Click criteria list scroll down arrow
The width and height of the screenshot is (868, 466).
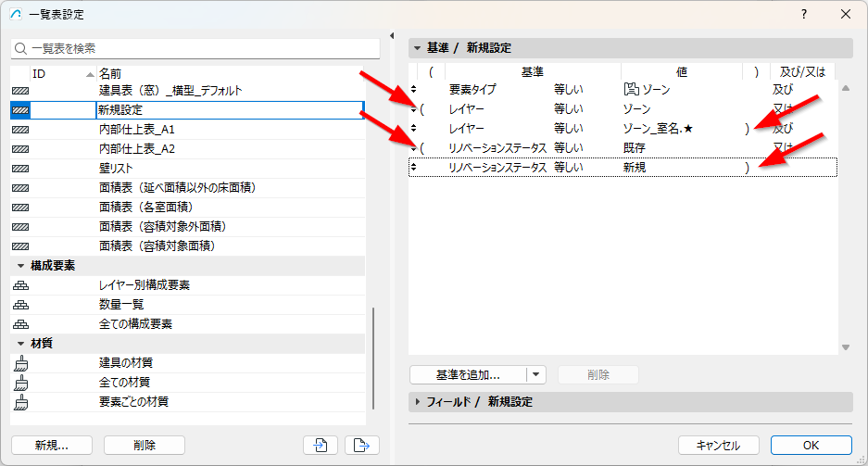coord(845,347)
